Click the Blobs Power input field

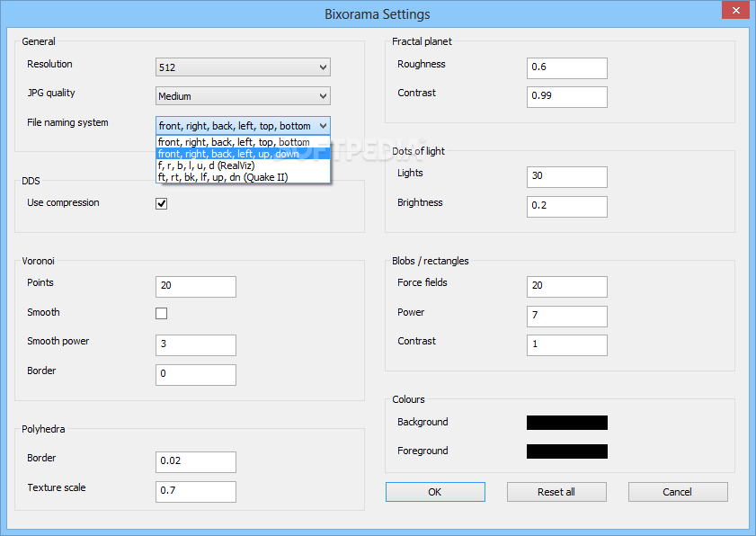(x=567, y=317)
